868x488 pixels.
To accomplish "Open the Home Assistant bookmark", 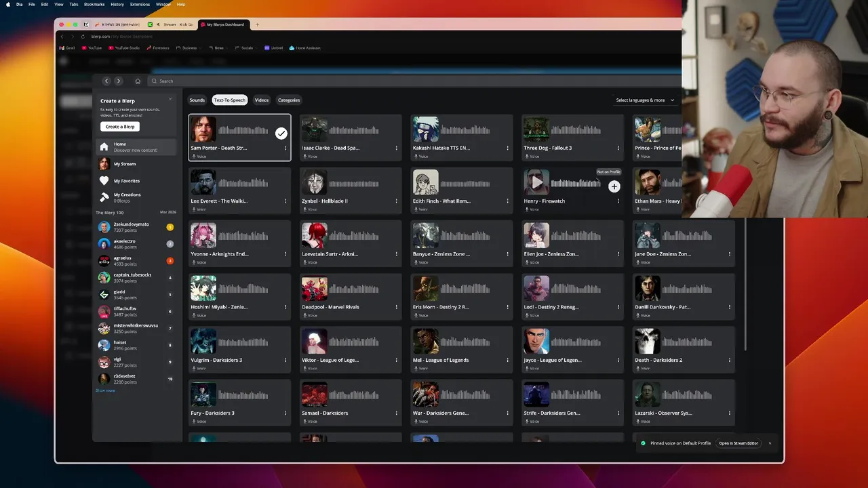I will click(x=305, y=48).
